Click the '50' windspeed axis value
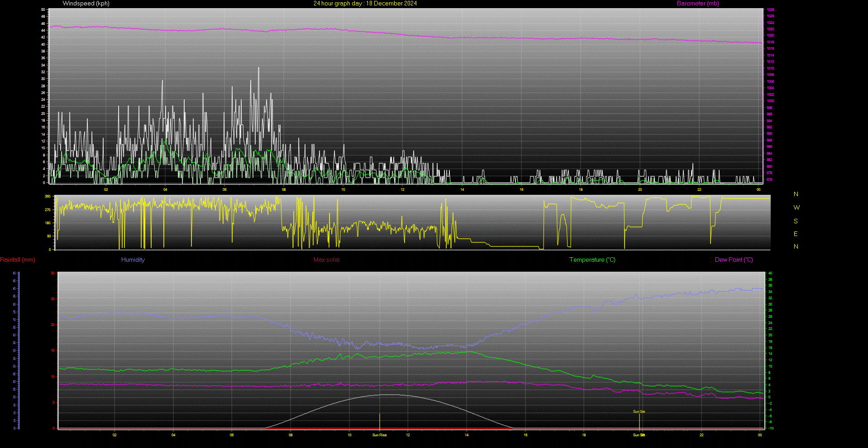The width and height of the screenshot is (868, 448). point(43,9)
